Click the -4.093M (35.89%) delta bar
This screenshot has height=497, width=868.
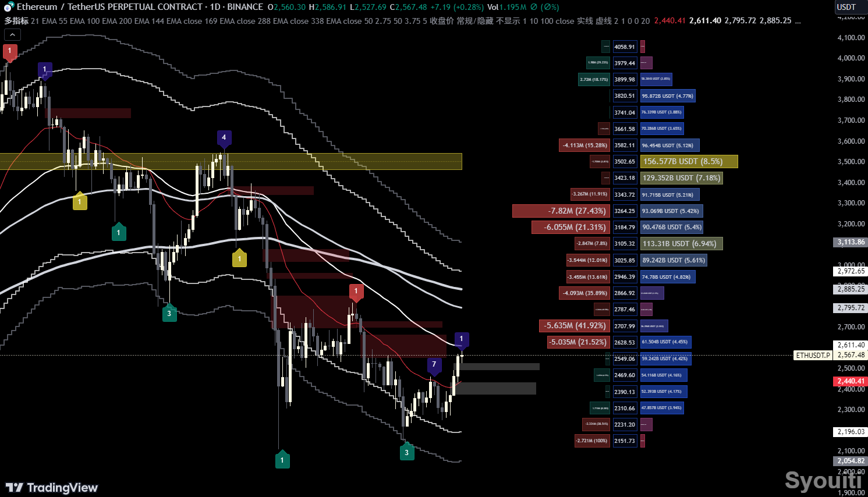(584, 293)
